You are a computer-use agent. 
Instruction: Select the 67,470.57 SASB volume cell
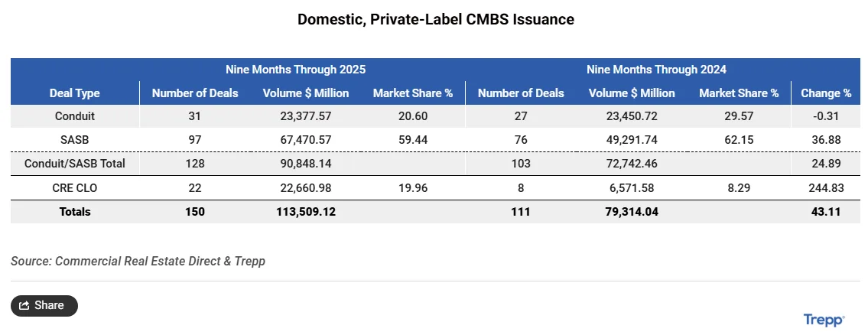(306, 140)
